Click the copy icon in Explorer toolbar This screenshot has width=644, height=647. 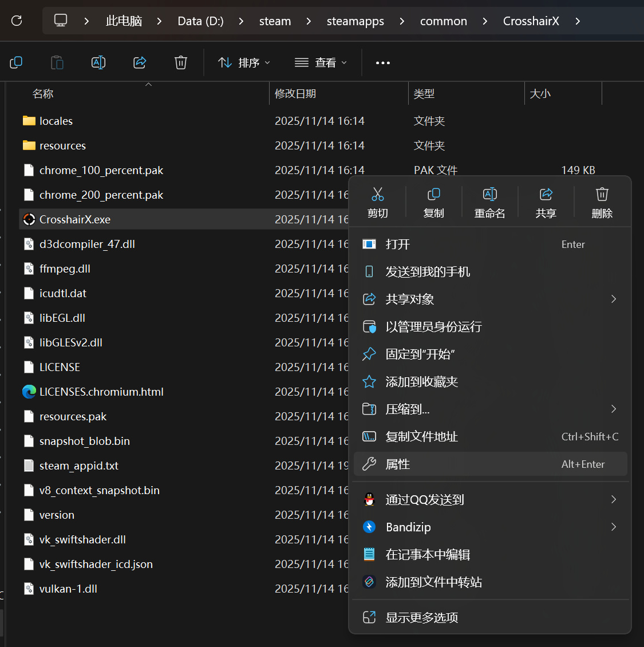16,63
